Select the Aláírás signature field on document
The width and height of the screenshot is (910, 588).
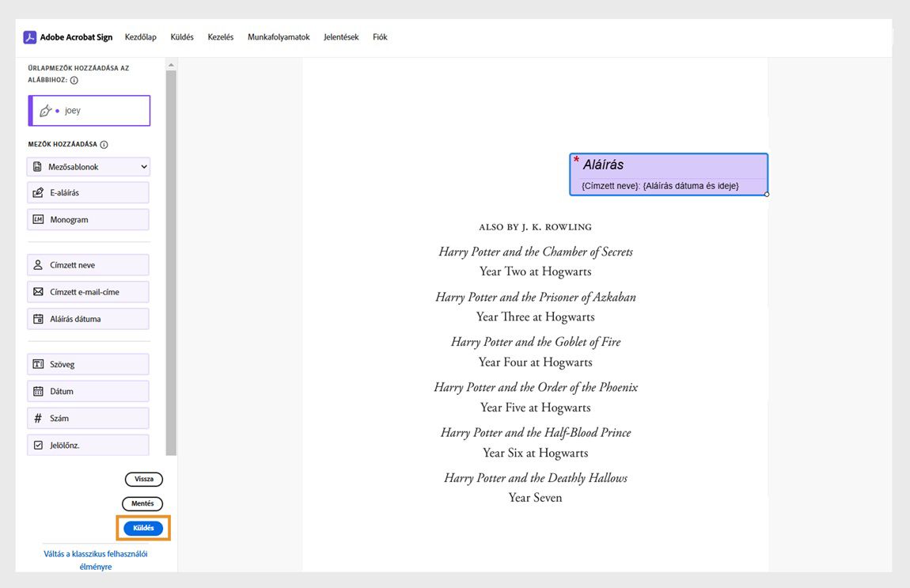pos(669,174)
